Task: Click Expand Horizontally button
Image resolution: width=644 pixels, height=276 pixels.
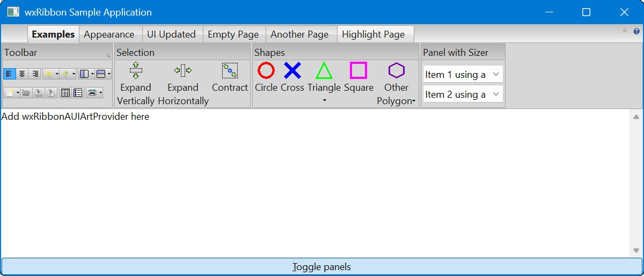Action: pyautogui.click(x=183, y=84)
